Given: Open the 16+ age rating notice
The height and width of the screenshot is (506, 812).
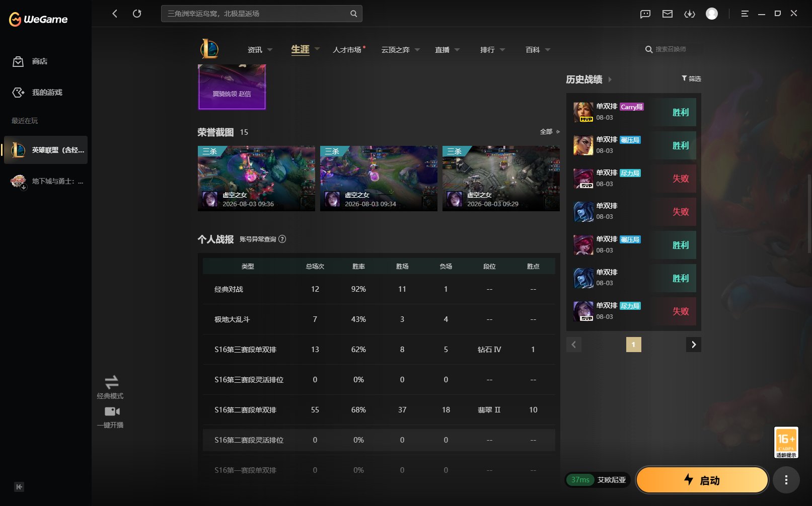Looking at the screenshot, I should (786, 442).
